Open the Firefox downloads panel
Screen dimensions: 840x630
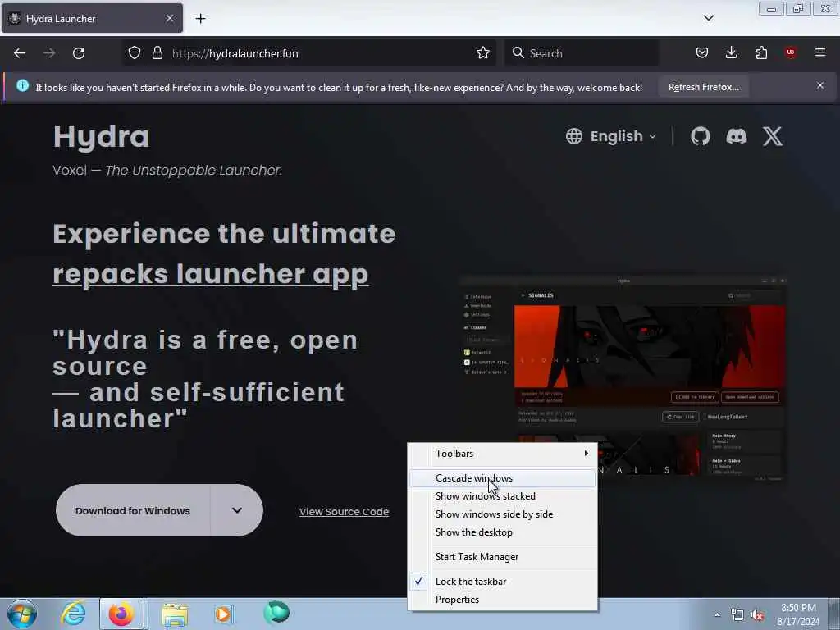(x=731, y=53)
